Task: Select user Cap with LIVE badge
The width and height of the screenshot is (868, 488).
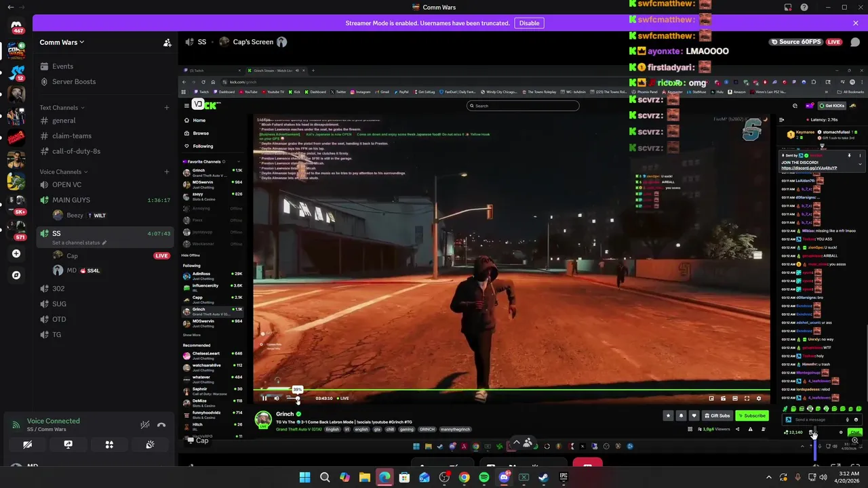Action: point(111,256)
